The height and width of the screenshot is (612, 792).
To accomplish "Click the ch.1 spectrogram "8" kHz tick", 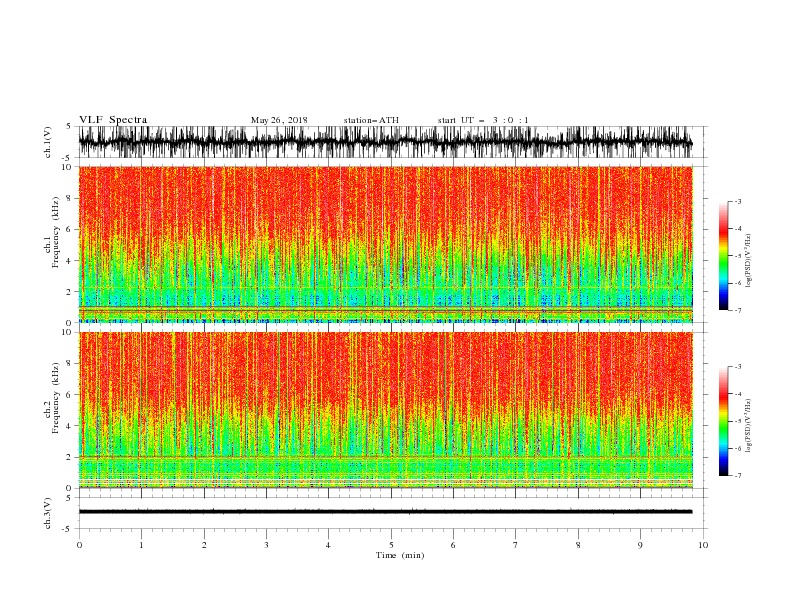I will point(70,198).
